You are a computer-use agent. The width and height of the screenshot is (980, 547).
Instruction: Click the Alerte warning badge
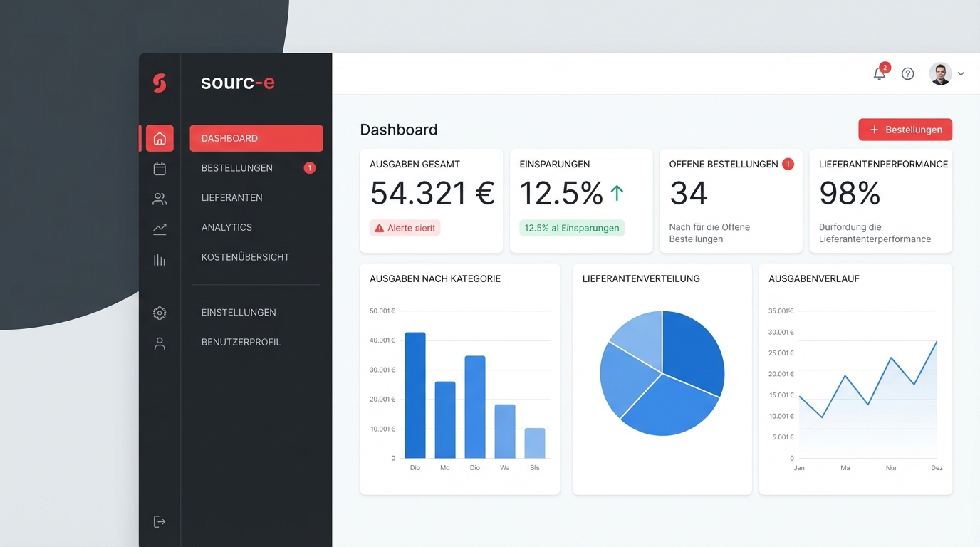point(405,228)
